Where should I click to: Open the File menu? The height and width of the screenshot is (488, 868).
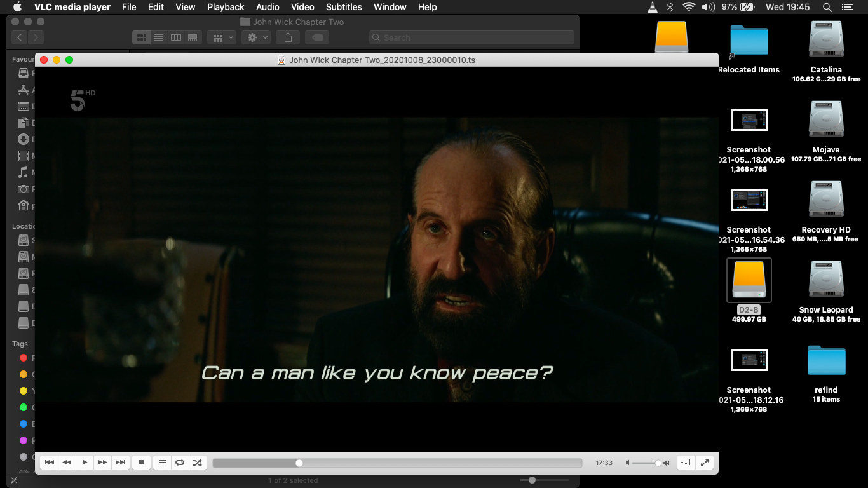129,7
